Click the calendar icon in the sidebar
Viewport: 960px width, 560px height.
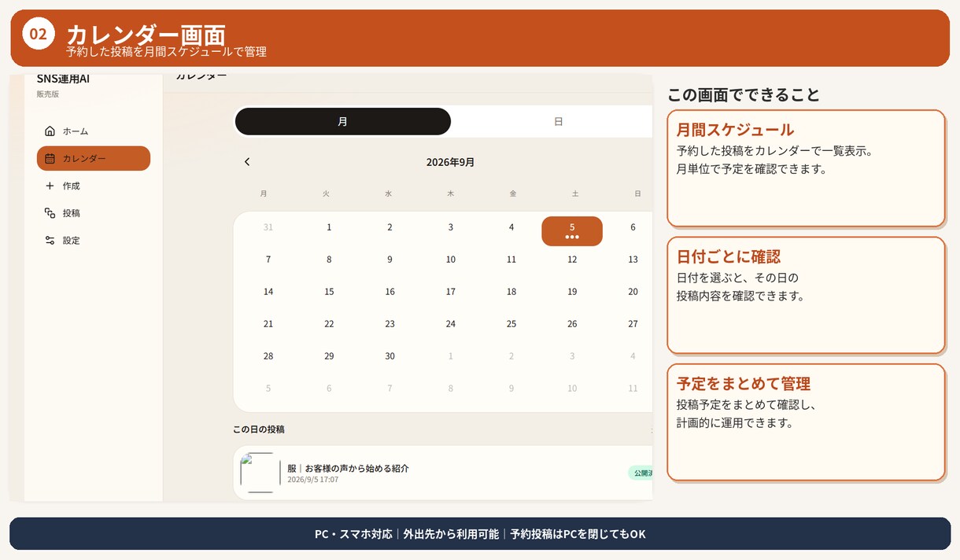50,158
